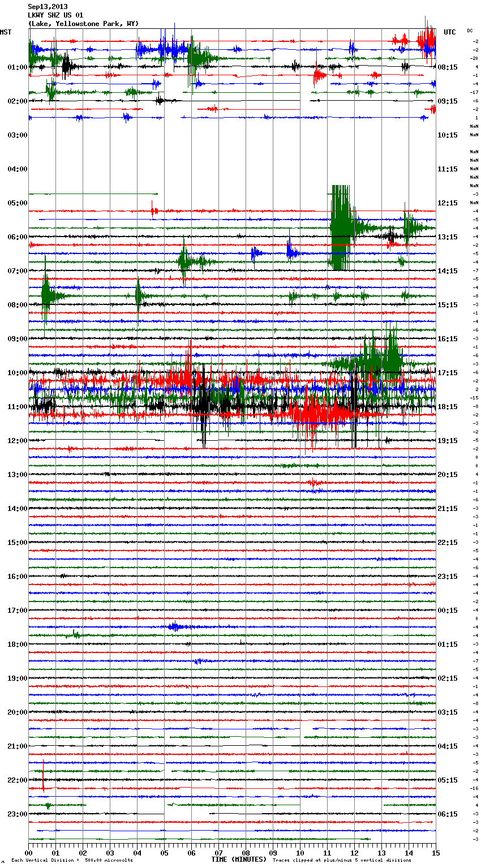Click the DC offset value -16

[x=475, y=788]
